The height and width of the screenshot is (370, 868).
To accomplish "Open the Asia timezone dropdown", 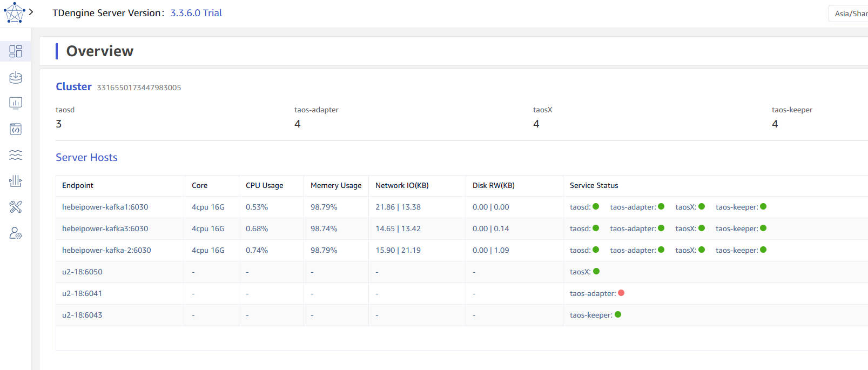I will [x=850, y=14].
